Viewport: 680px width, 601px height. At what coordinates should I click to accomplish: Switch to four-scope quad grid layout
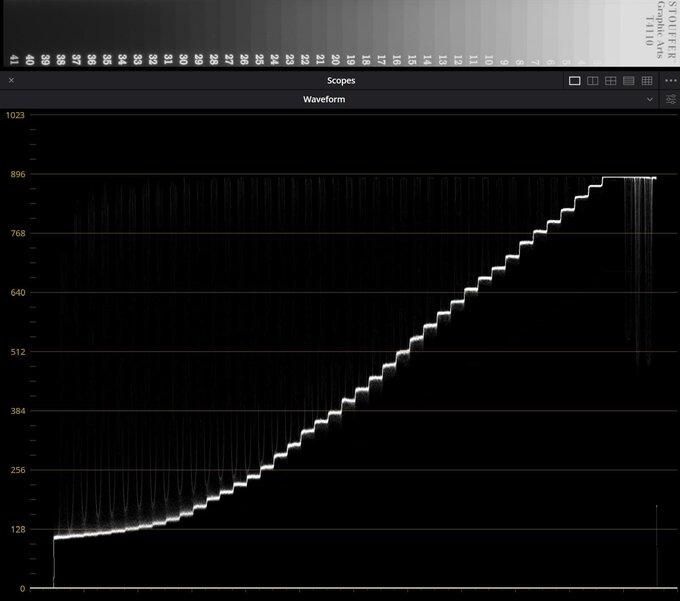click(x=610, y=81)
